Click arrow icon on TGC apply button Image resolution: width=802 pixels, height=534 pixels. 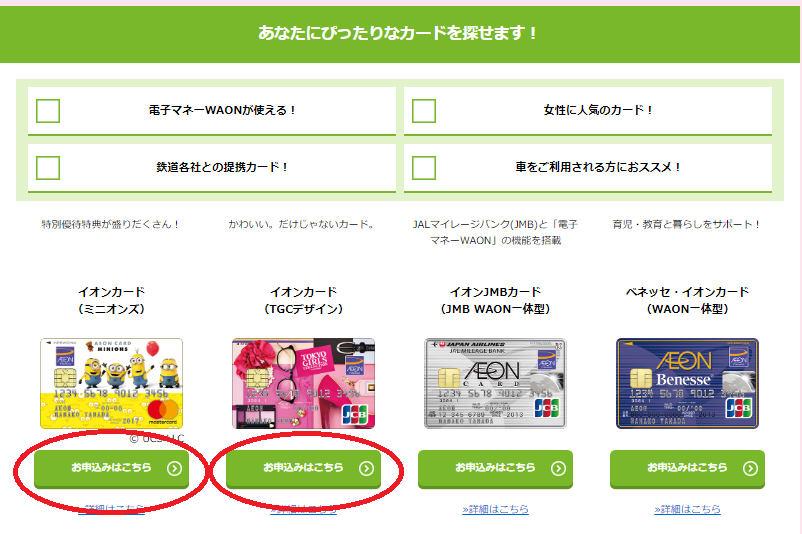[x=366, y=469]
